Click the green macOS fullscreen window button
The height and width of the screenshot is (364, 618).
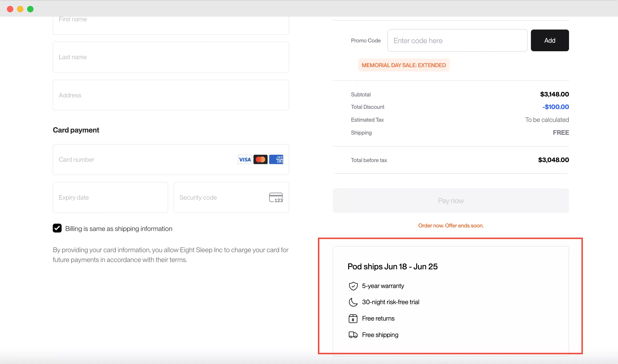tap(30, 9)
